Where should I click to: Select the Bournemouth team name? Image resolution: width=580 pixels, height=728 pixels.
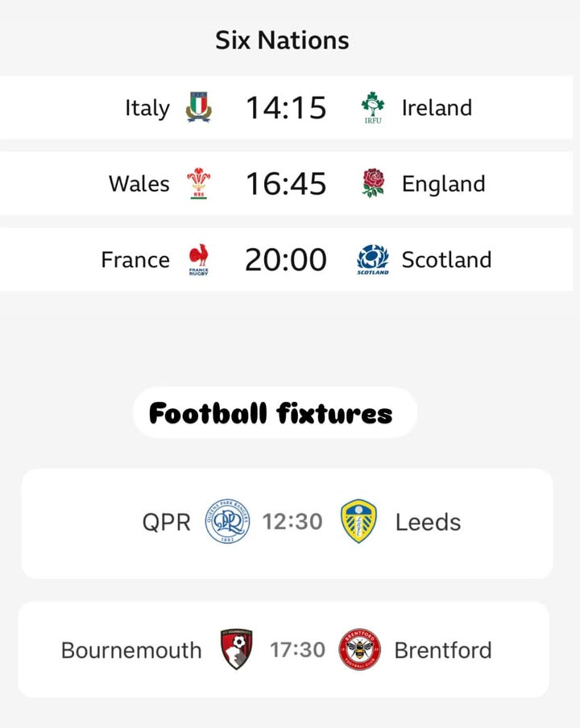click(131, 651)
